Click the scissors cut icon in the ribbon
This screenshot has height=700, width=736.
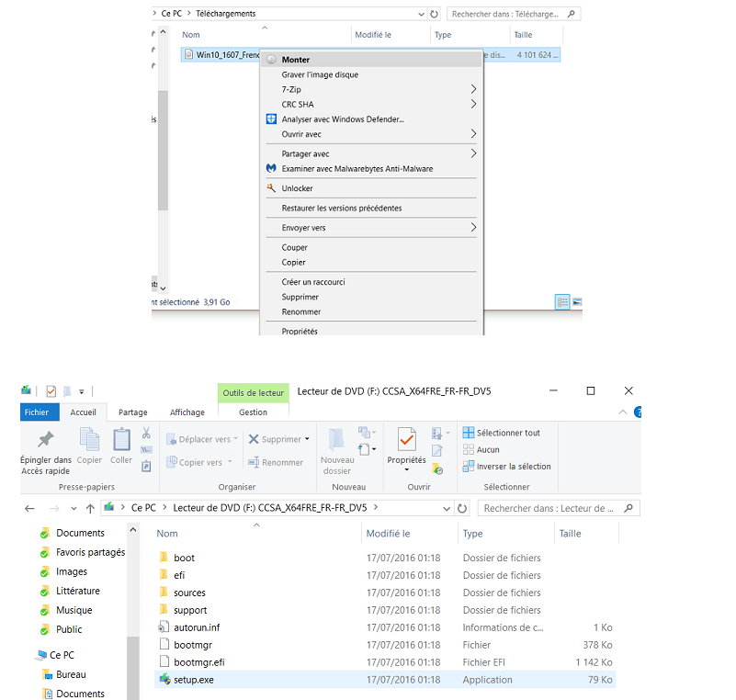coord(146,433)
